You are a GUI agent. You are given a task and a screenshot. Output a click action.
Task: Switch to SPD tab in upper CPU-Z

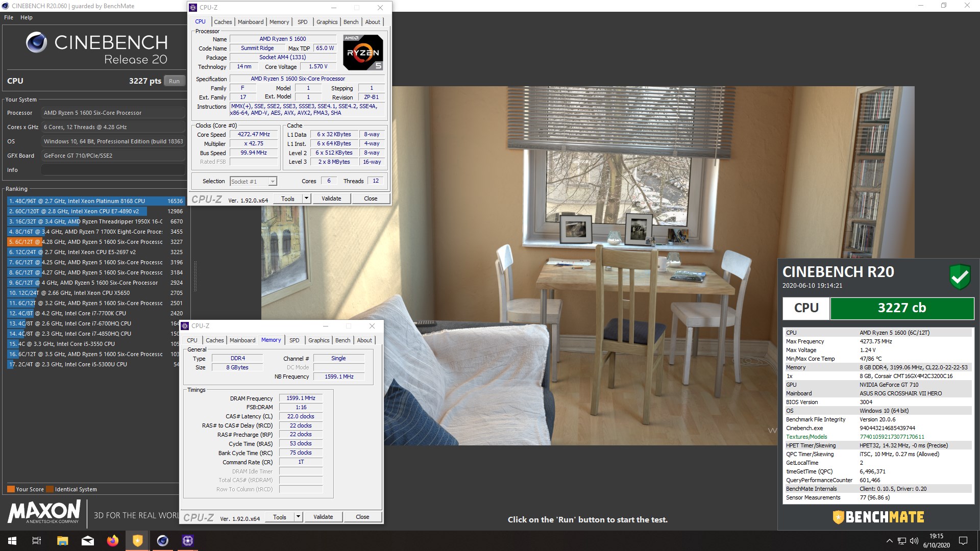303,22
